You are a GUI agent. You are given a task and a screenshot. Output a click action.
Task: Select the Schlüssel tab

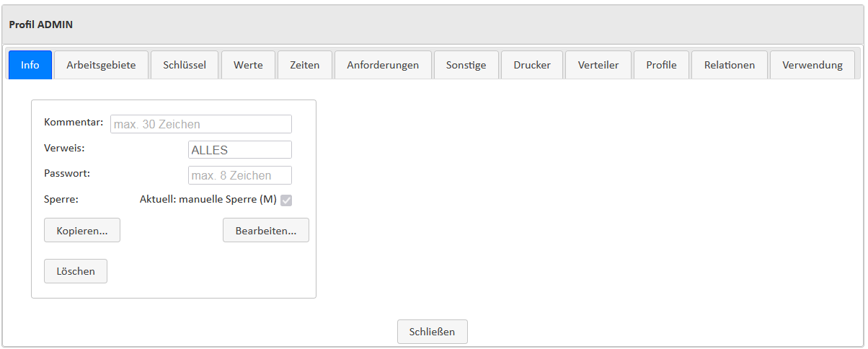tap(185, 65)
